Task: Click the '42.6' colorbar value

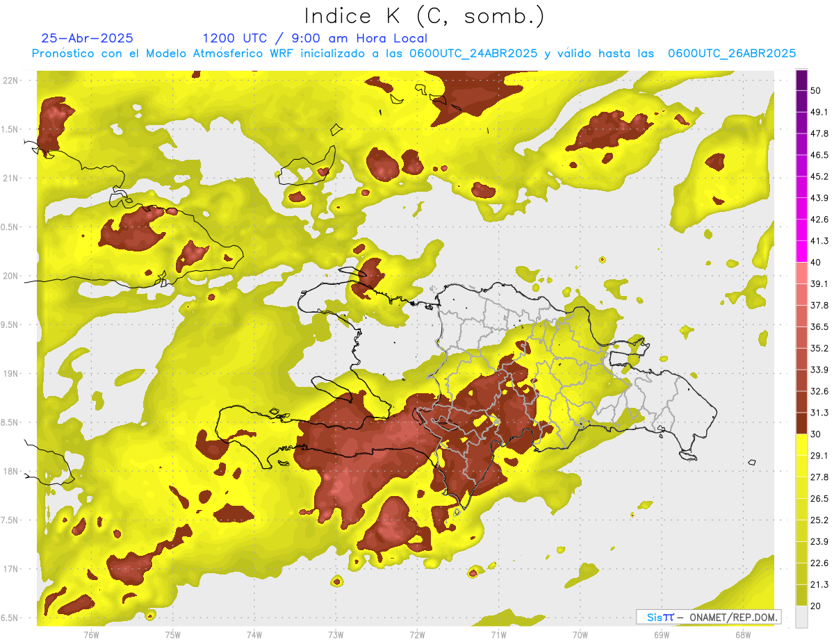Action: 819,220
